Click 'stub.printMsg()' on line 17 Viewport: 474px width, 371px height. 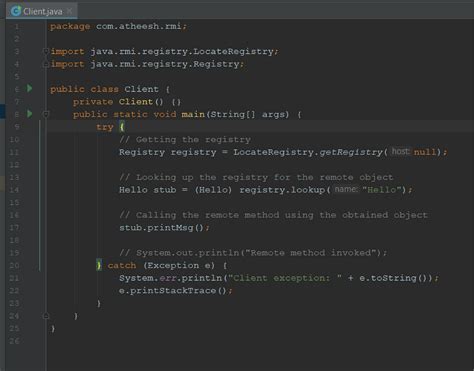point(161,228)
